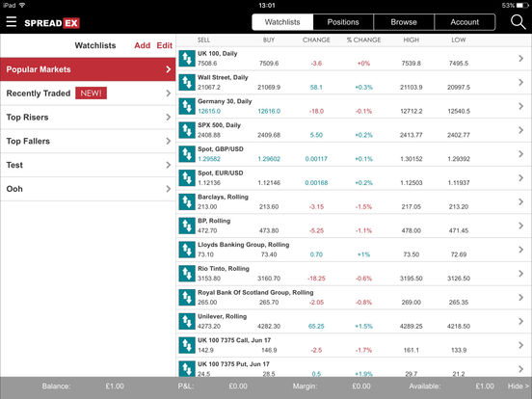Tap the trade icon for Rio Tinto, Rolling
The image size is (532, 399).
[x=187, y=274]
